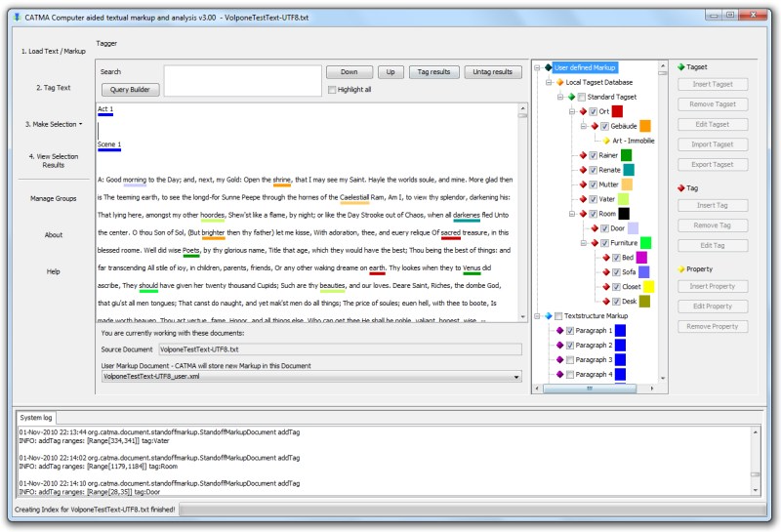Click the red diamond icon beside Gebäude
781x532 pixels.
point(595,126)
